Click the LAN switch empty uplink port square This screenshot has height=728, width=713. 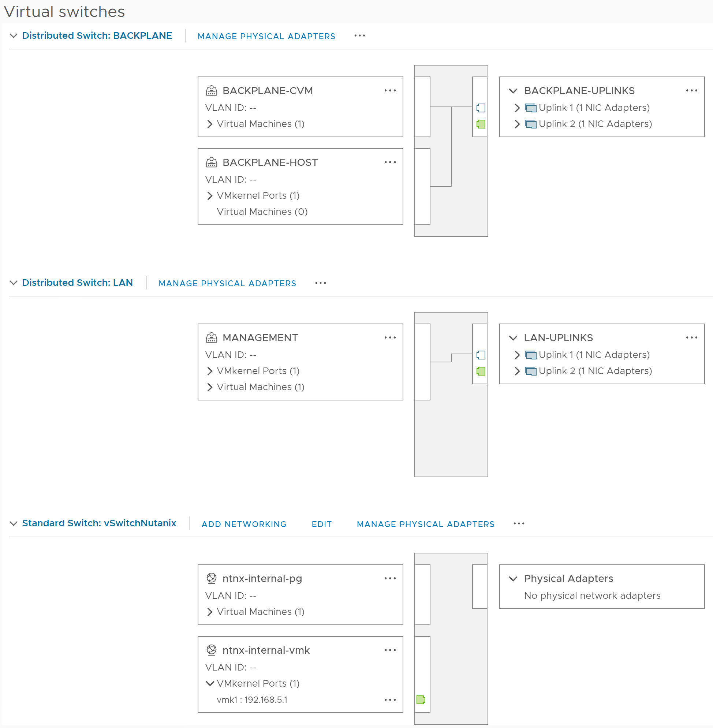pos(481,355)
